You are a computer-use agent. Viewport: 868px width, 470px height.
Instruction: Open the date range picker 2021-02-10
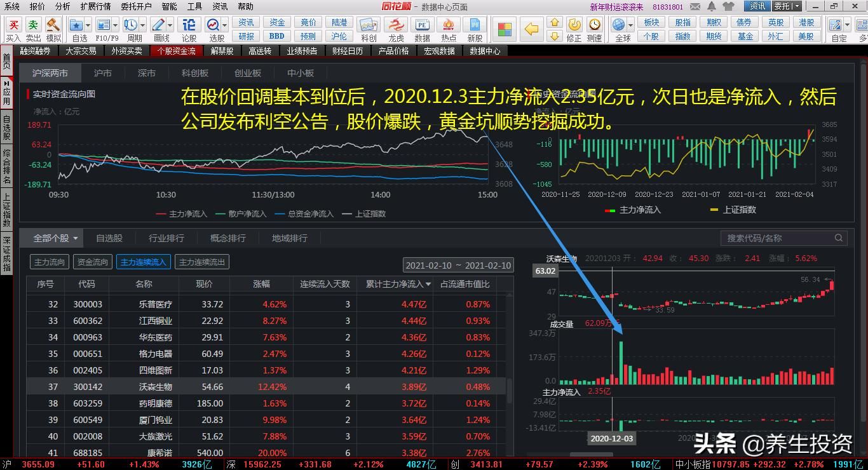(x=458, y=265)
